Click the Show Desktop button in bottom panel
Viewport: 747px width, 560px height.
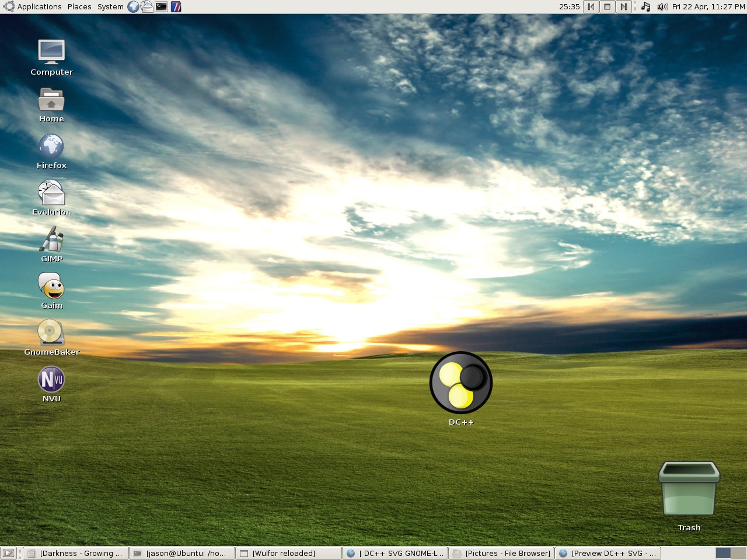pos(9,554)
